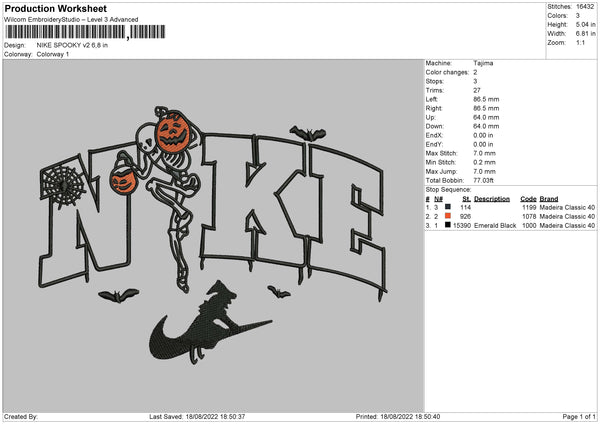Screen dimensions: 600x424
Task: Click stitch count 926 in stop 2
Action: coord(465,217)
